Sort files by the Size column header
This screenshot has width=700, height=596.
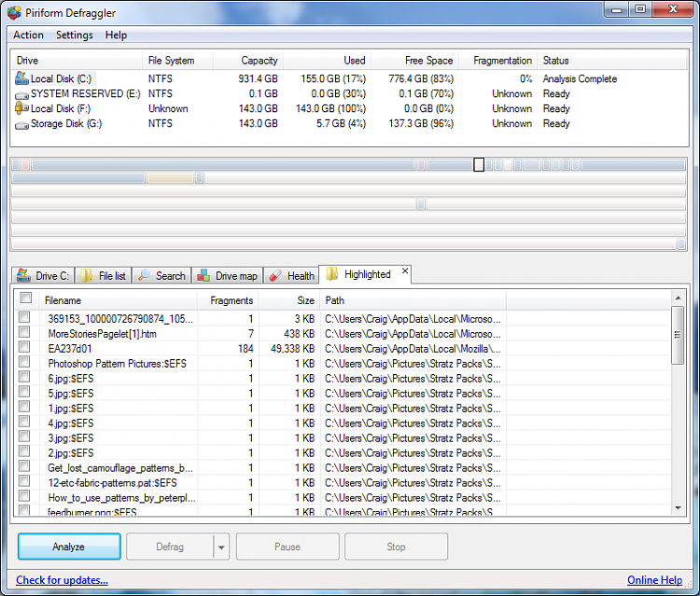[288, 300]
